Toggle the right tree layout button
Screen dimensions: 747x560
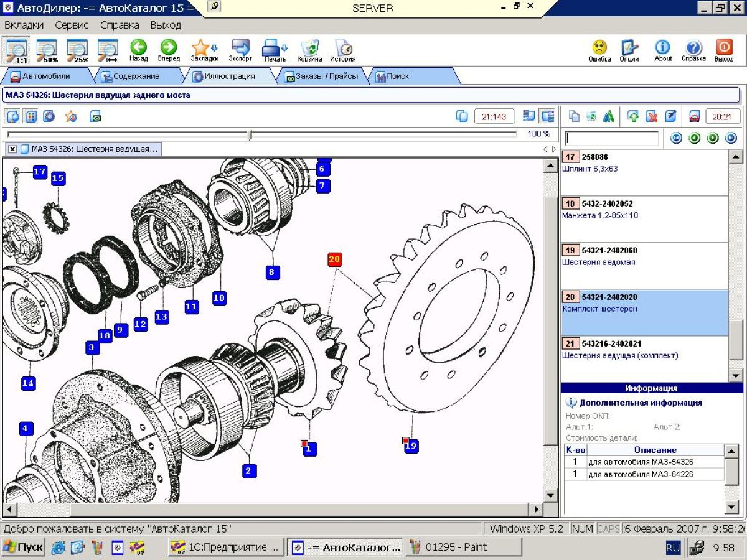[548, 116]
